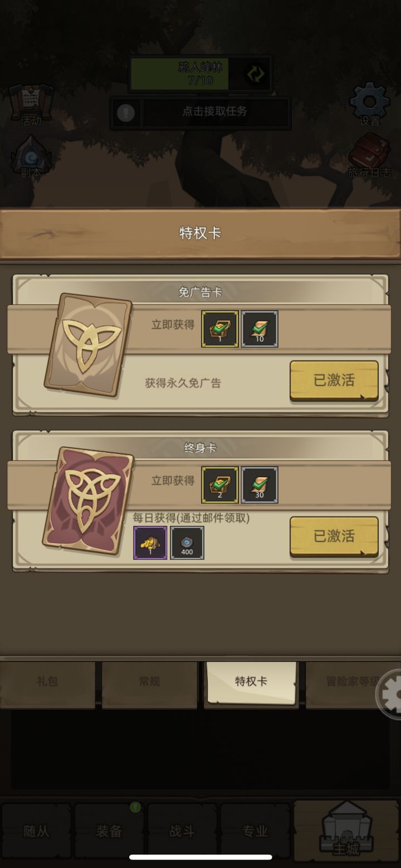This screenshot has width=401, height=868.
Task: Tap 已激活 button on 终身卡
Action: (x=334, y=537)
